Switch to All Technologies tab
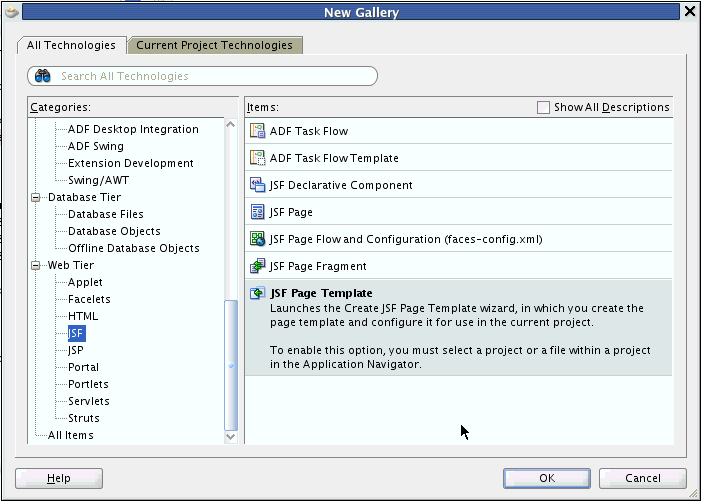 pyautogui.click(x=71, y=45)
